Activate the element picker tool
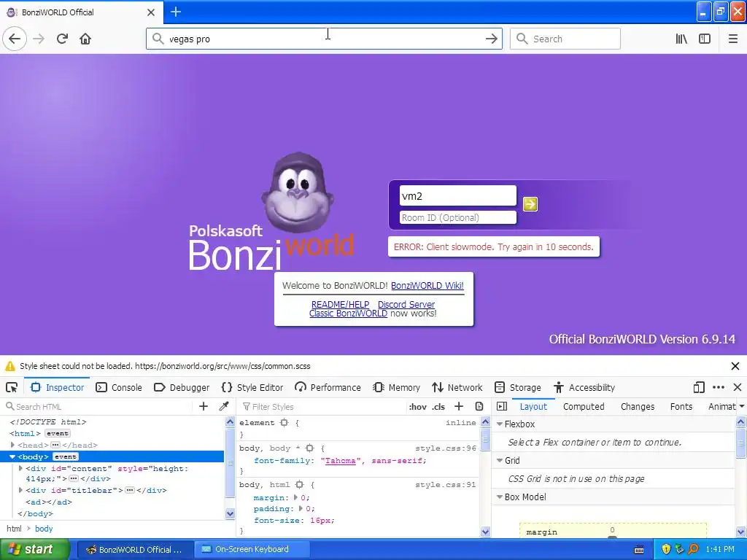Viewport: 747px width, 560px height. [x=12, y=387]
